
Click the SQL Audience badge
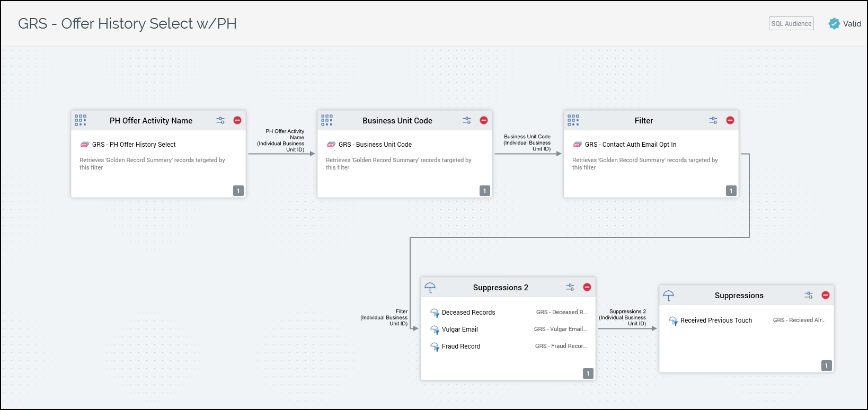click(791, 24)
